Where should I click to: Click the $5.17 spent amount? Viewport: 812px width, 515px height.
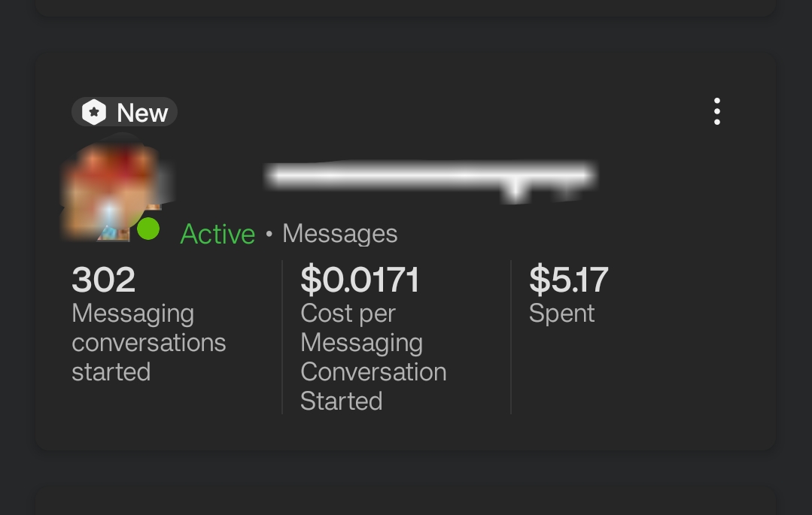click(568, 280)
